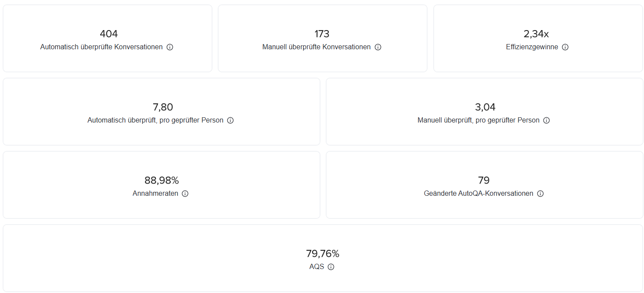The width and height of the screenshot is (644, 293).
Task: Select the 7,80 metric number
Action: point(163,107)
